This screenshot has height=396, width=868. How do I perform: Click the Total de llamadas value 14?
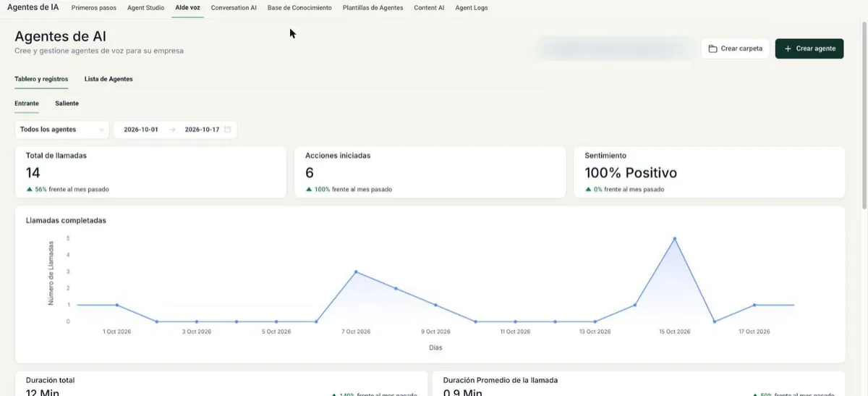(x=33, y=172)
